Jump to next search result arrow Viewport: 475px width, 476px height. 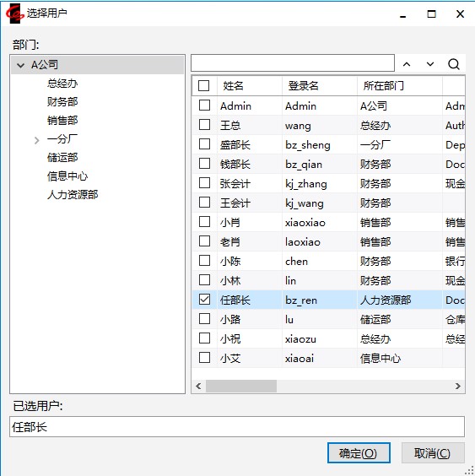pos(430,64)
